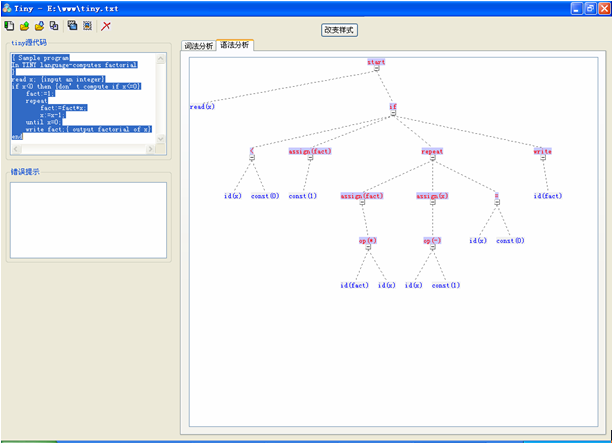Click the Tiny application title bar icon
Viewport: 612px width, 443px height.
pyautogui.click(x=7, y=7)
